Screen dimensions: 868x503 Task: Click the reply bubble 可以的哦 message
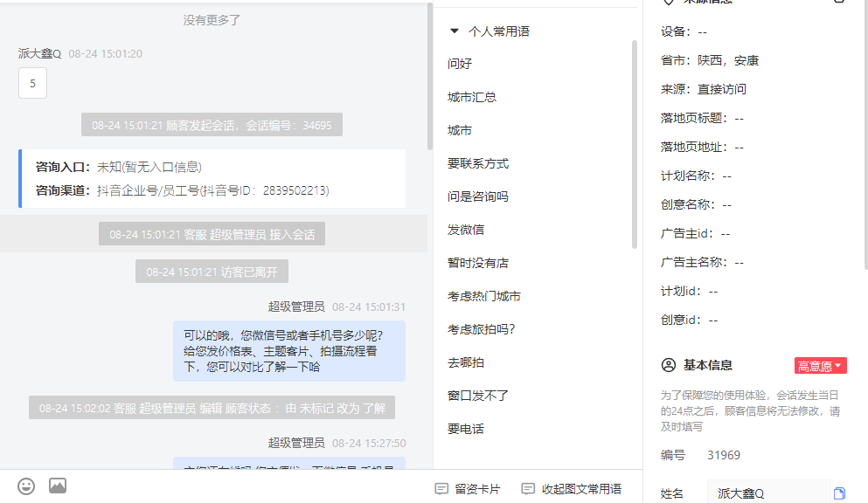tap(289, 351)
